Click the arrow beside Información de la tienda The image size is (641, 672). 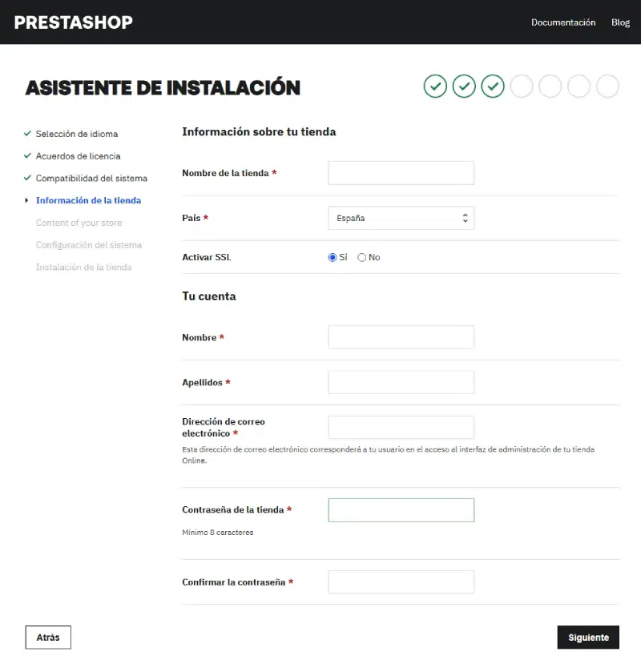click(x=26, y=200)
